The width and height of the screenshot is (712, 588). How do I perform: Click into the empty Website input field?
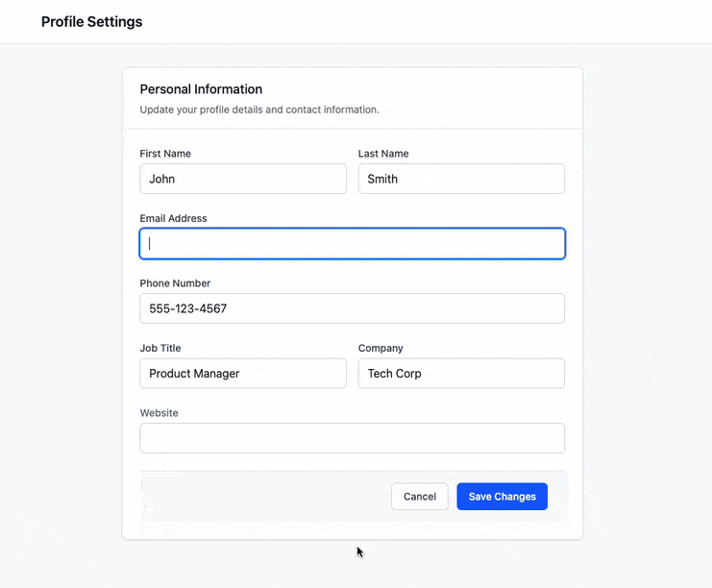(x=352, y=438)
